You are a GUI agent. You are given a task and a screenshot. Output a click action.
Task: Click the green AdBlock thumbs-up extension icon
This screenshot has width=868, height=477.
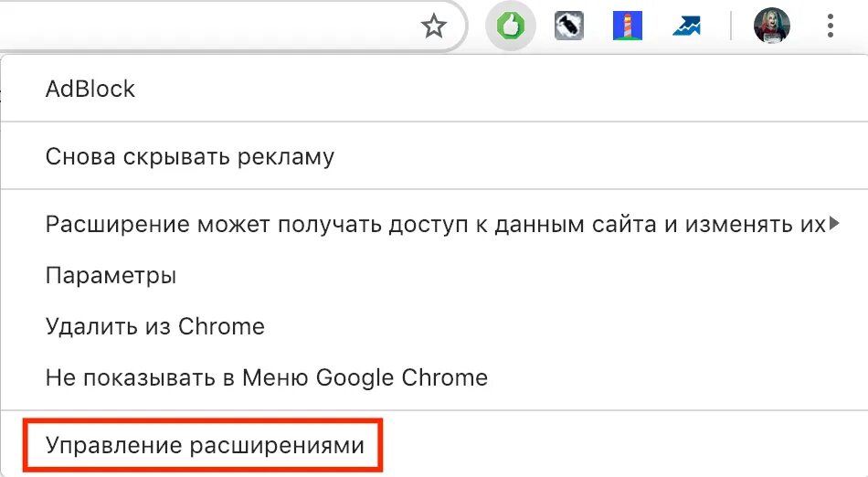click(511, 26)
